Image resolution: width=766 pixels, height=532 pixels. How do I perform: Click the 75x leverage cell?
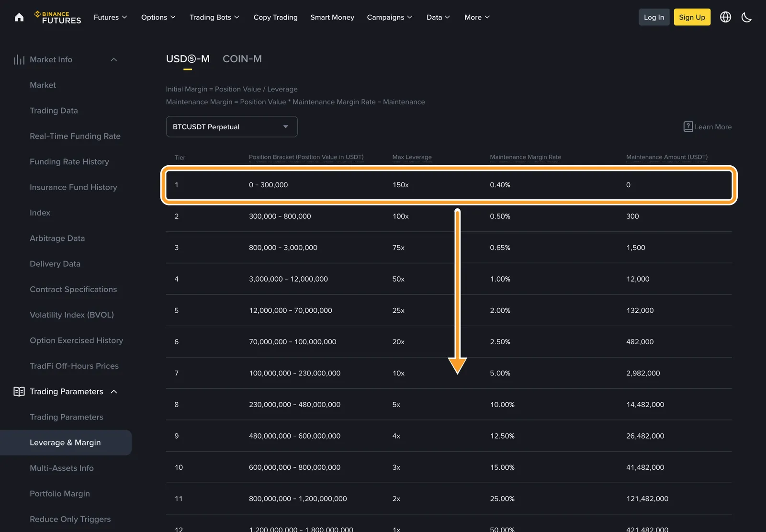(x=398, y=248)
